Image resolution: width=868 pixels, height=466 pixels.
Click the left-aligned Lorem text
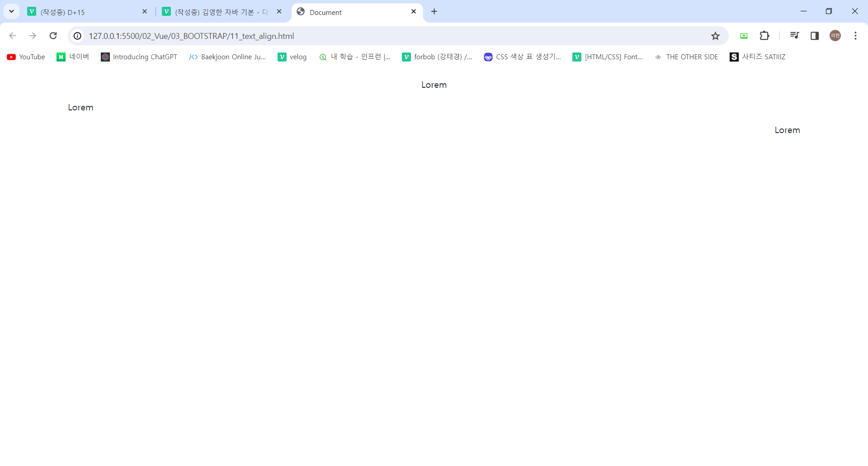[80, 108]
